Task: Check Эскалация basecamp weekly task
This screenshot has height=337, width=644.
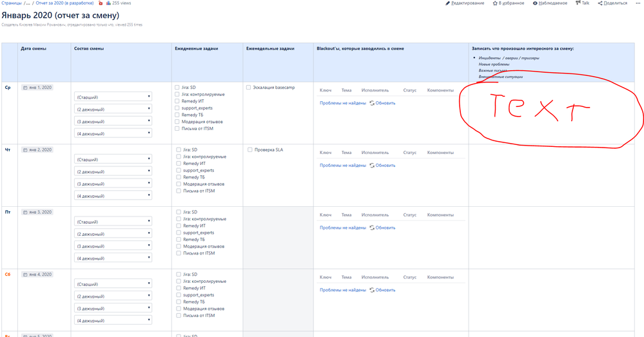Action: coord(248,88)
